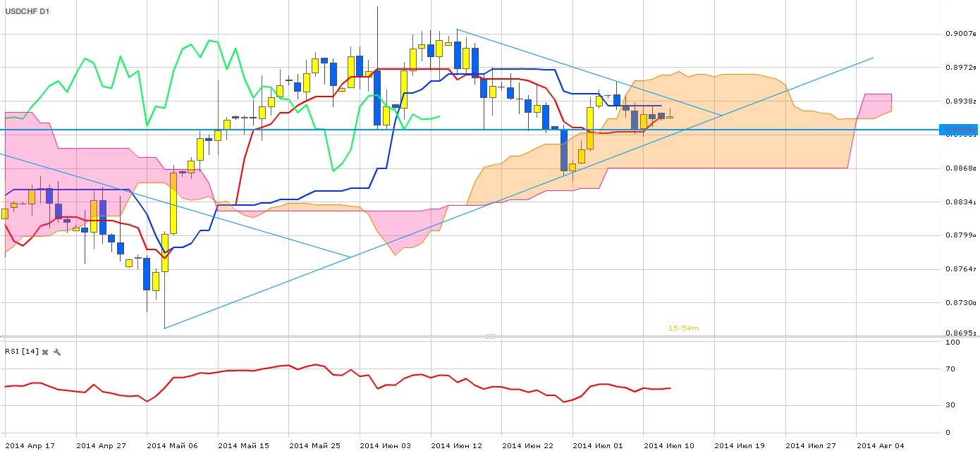Click the RSI scale value 100

pos(953,342)
